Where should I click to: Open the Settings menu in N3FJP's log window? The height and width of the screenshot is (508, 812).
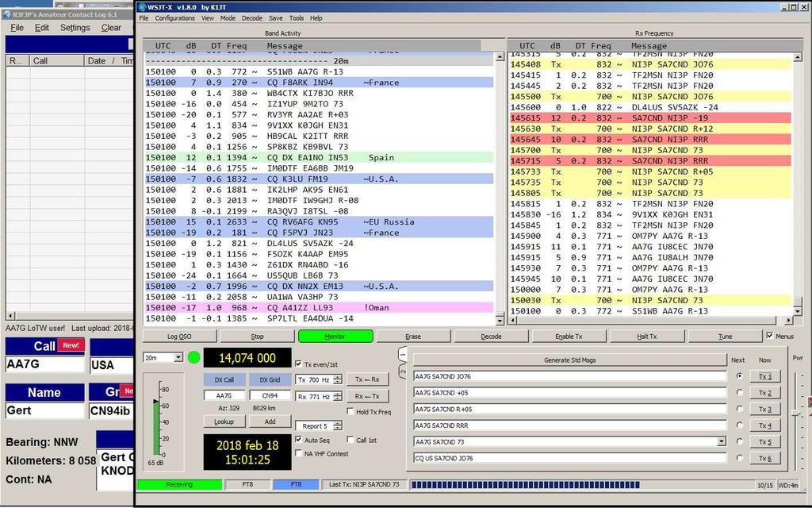point(75,28)
